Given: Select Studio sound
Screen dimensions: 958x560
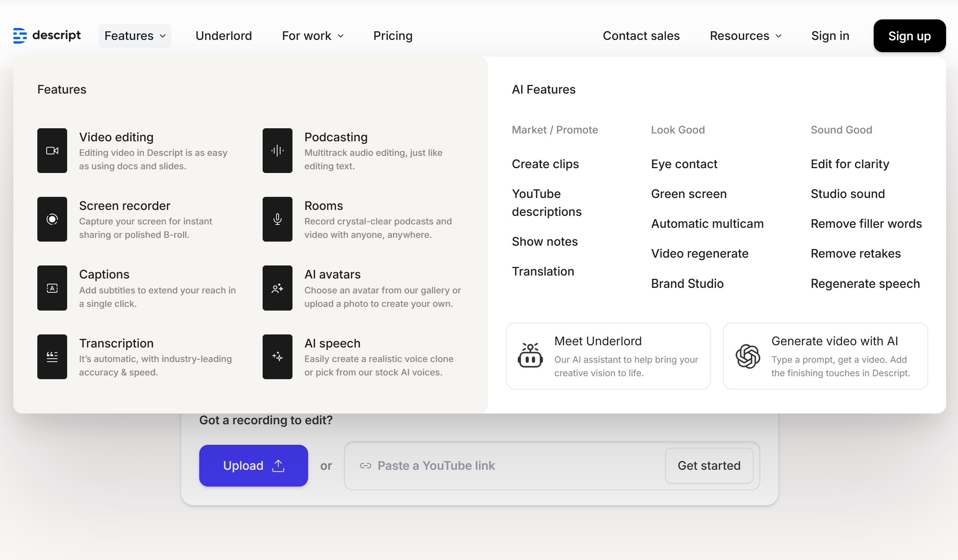Looking at the screenshot, I should coord(847,194).
